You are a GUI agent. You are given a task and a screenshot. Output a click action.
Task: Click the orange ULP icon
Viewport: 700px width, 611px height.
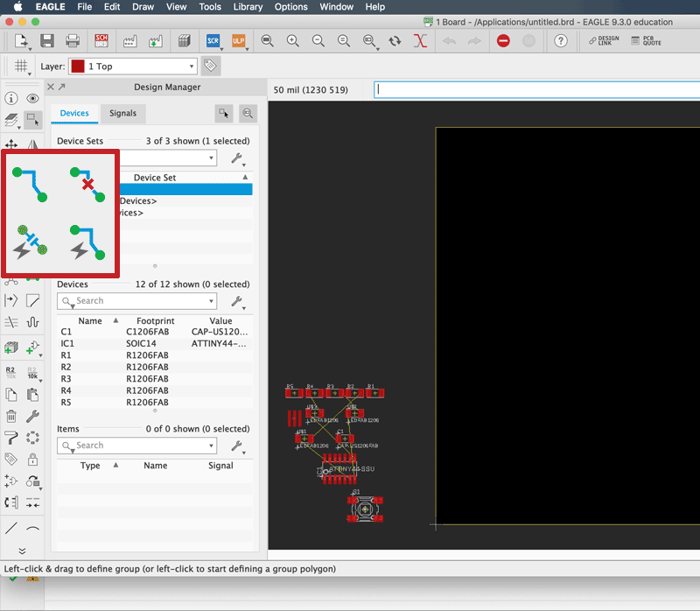(238, 40)
